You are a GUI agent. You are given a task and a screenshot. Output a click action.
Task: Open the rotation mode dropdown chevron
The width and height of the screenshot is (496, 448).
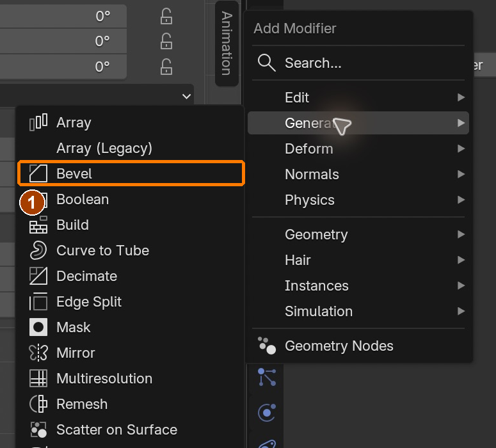point(187,96)
